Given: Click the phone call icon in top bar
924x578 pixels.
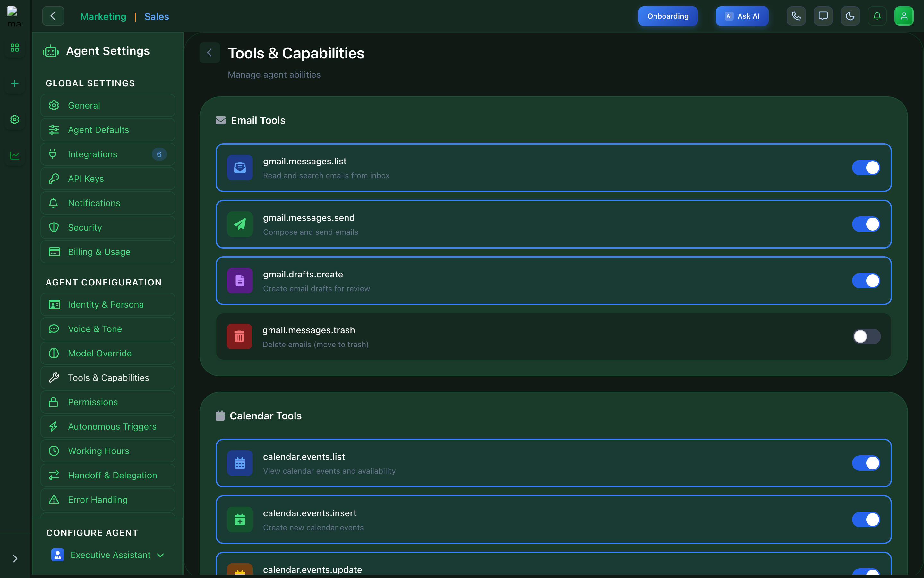Looking at the screenshot, I should point(796,16).
